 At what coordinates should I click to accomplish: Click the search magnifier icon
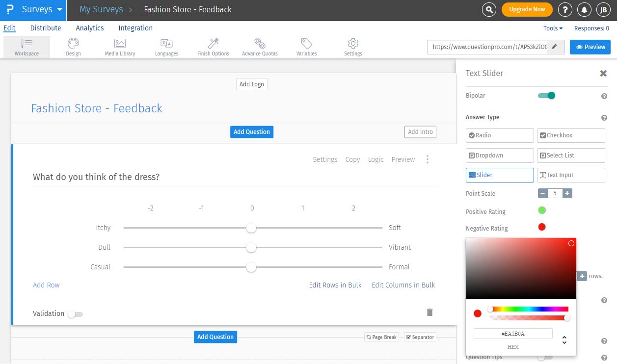[x=488, y=9]
